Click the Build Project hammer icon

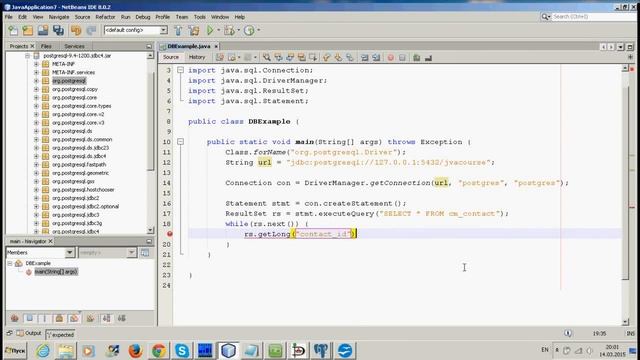178,30
